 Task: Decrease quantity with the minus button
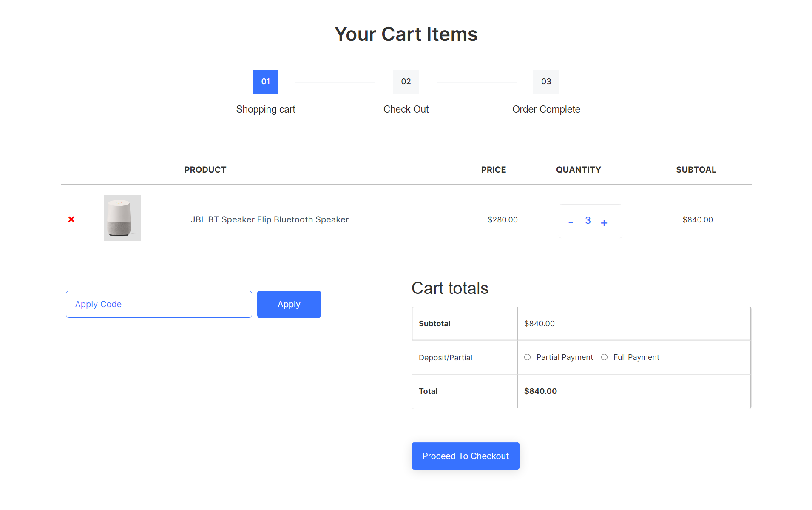(x=571, y=222)
